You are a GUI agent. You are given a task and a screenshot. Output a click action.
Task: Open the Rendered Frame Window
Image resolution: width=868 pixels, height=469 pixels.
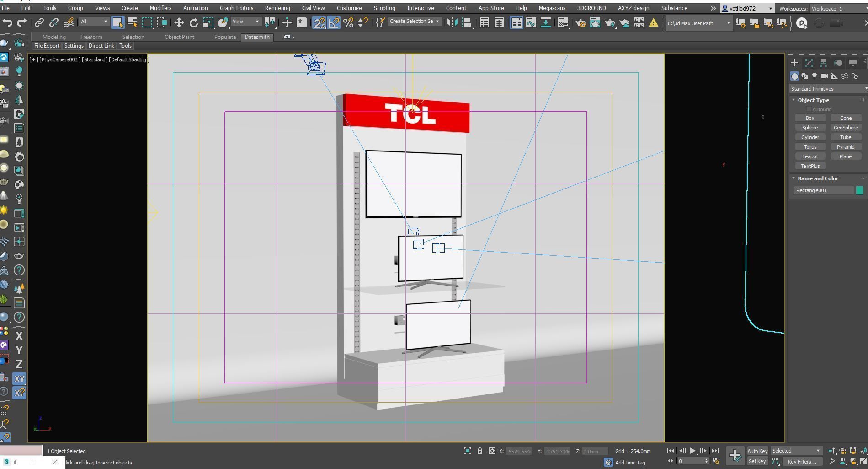(595, 22)
